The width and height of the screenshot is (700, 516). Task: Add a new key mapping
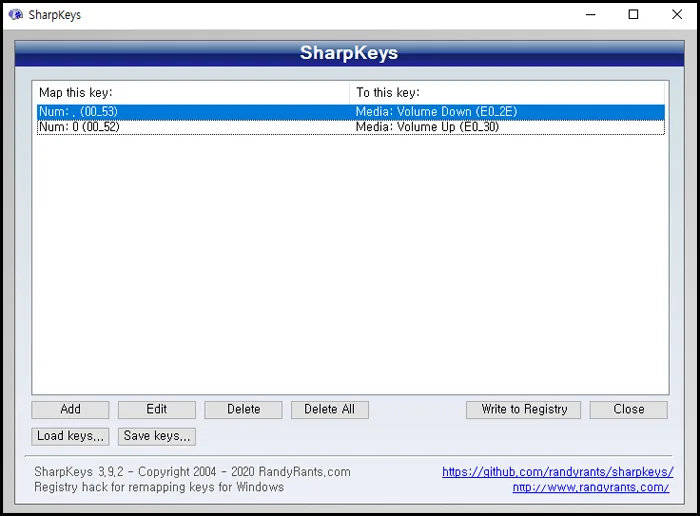pyautogui.click(x=70, y=409)
